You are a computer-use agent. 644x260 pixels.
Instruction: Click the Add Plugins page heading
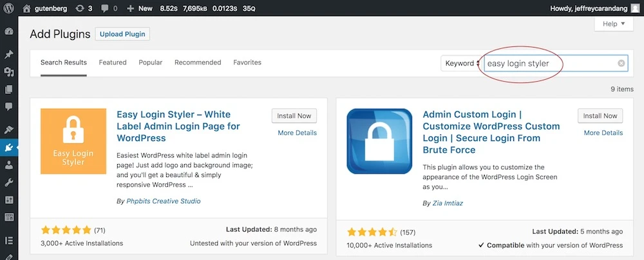(60, 34)
